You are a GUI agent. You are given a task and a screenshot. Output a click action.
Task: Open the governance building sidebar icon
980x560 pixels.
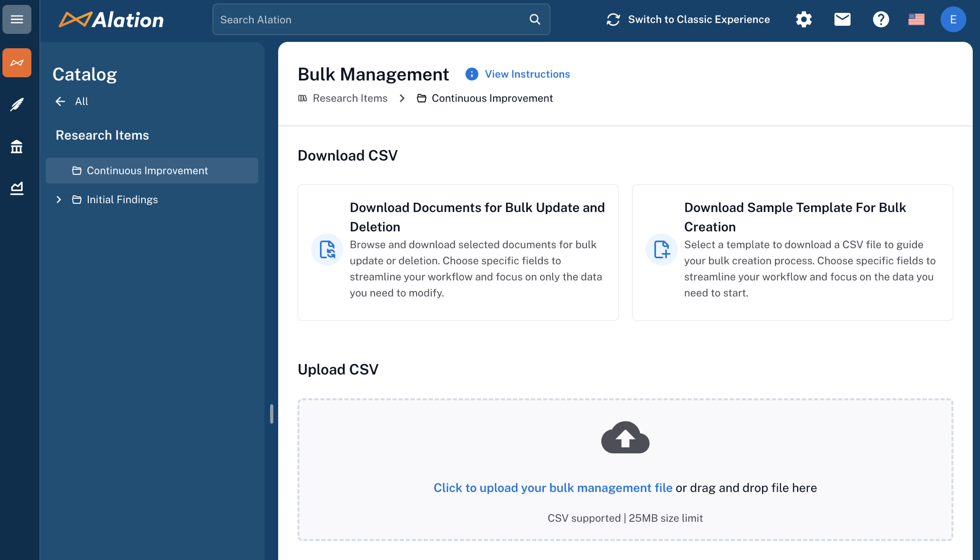17,147
